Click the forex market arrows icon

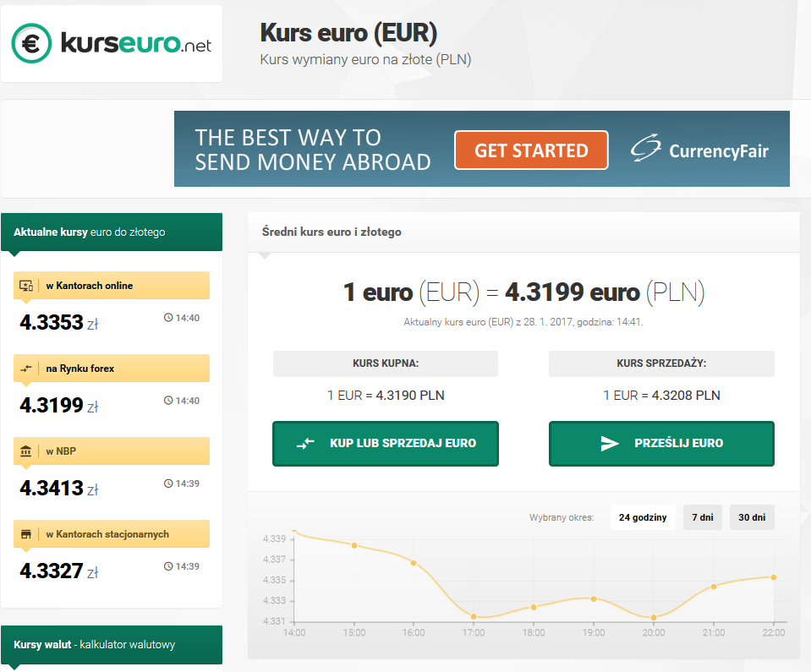point(26,369)
